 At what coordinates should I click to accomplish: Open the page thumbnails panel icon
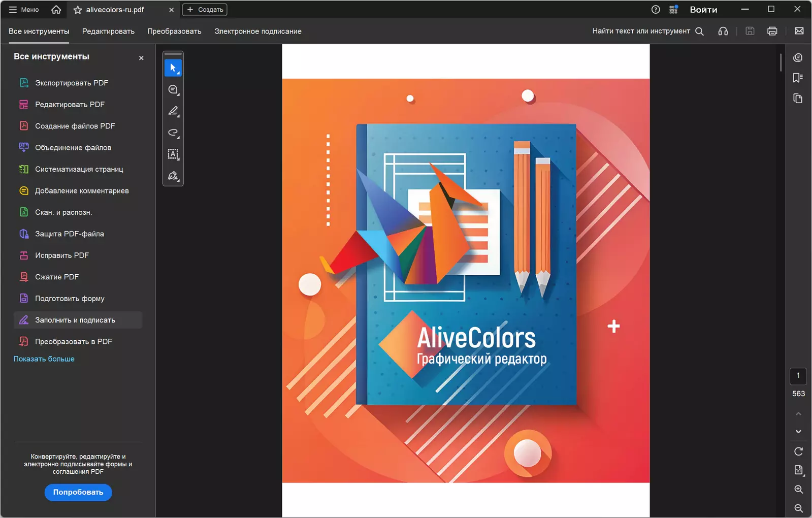pos(798,99)
